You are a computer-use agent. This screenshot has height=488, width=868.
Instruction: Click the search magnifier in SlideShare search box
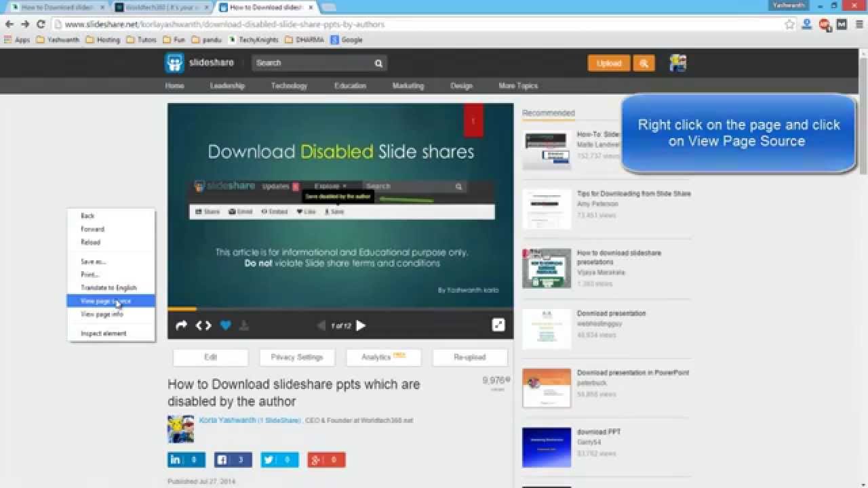coord(378,63)
